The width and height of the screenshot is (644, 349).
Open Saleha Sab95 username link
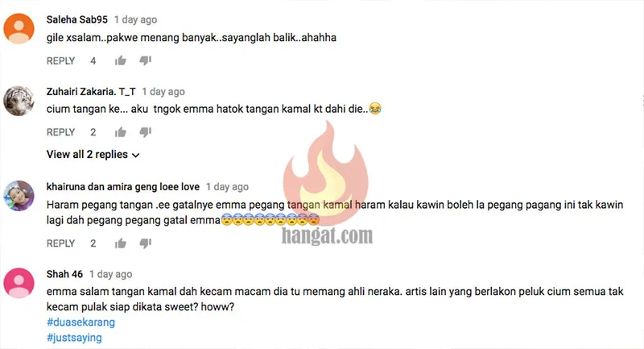(76, 19)
